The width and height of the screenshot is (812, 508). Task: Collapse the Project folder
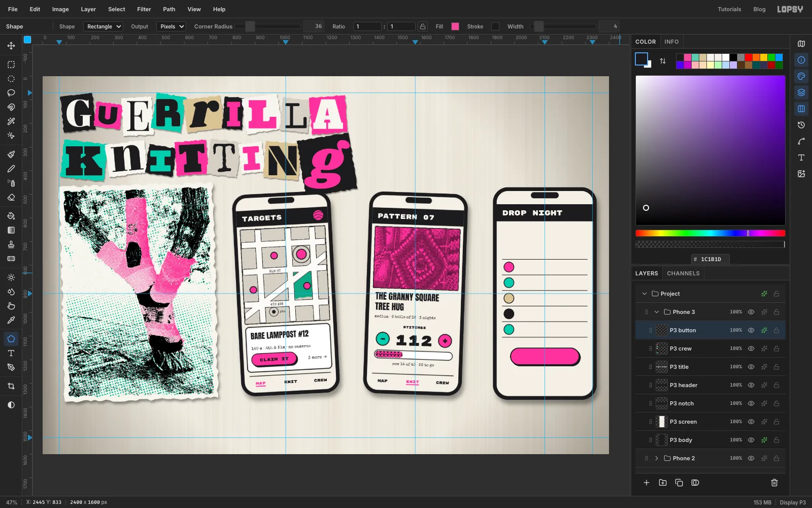click(x=645, y=294)
